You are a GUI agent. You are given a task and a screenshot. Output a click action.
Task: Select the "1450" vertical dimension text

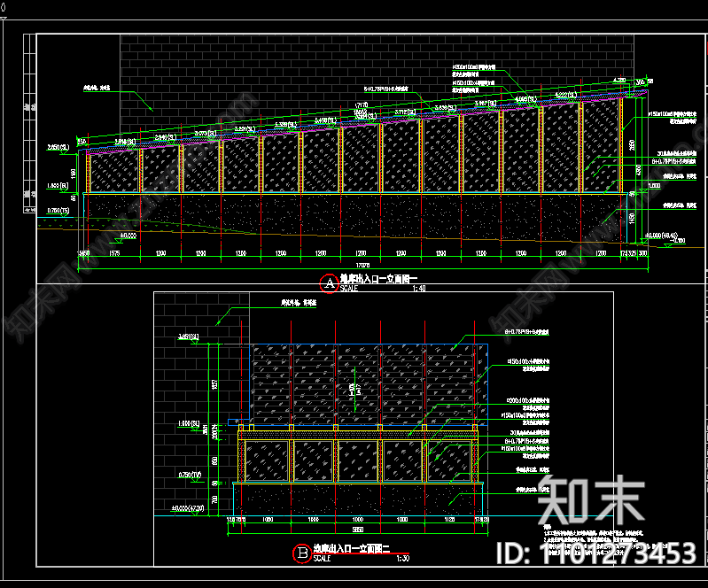[632, 218]
